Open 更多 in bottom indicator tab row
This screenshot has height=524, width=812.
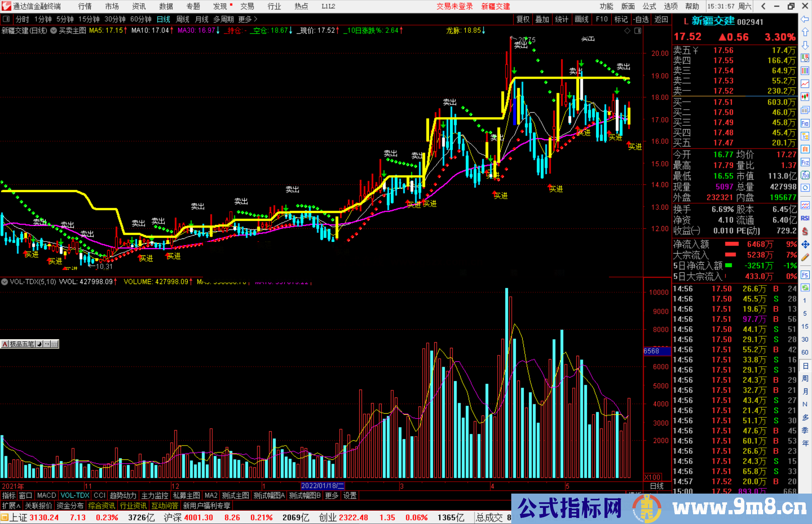pos(332,495)
